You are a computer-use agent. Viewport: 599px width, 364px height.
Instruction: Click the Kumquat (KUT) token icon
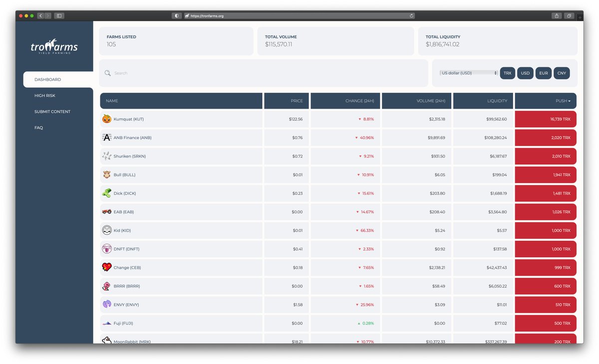106,119
